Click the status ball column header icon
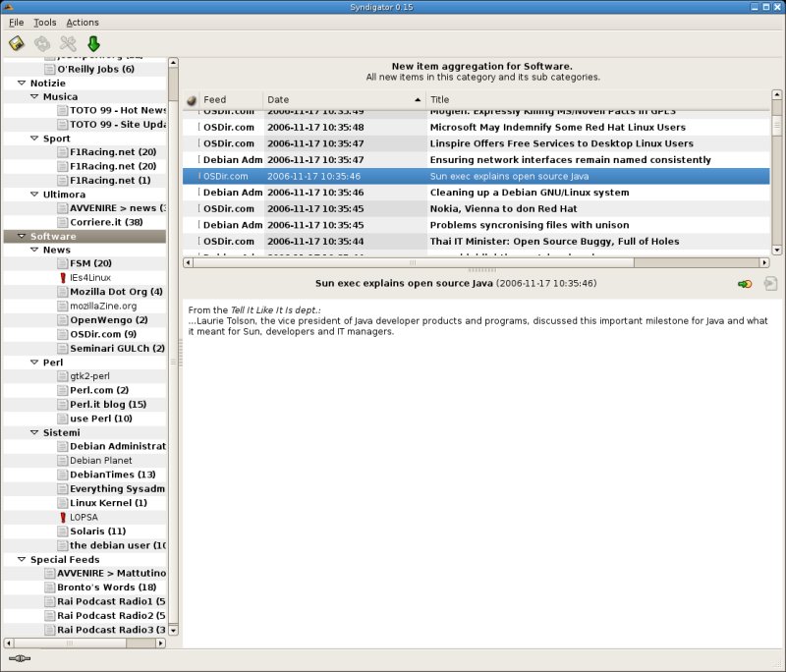This screenshot has height=672, width=786. coord(191,100)
